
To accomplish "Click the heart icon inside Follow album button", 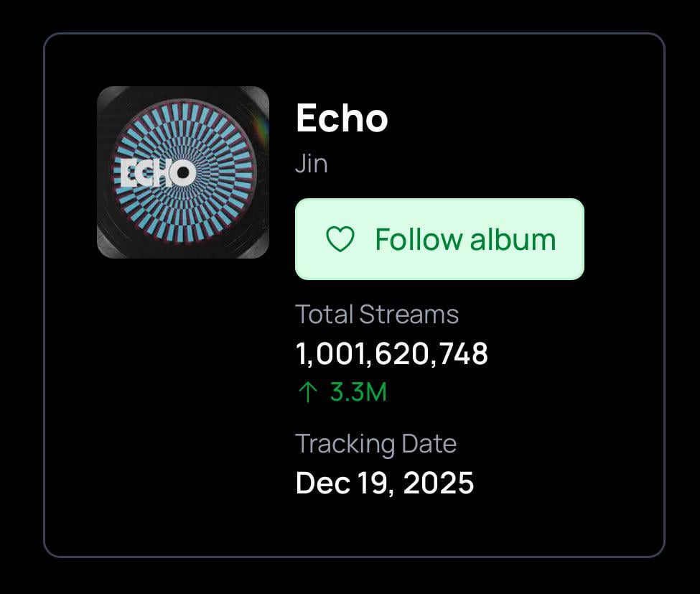I will [340, 239].
